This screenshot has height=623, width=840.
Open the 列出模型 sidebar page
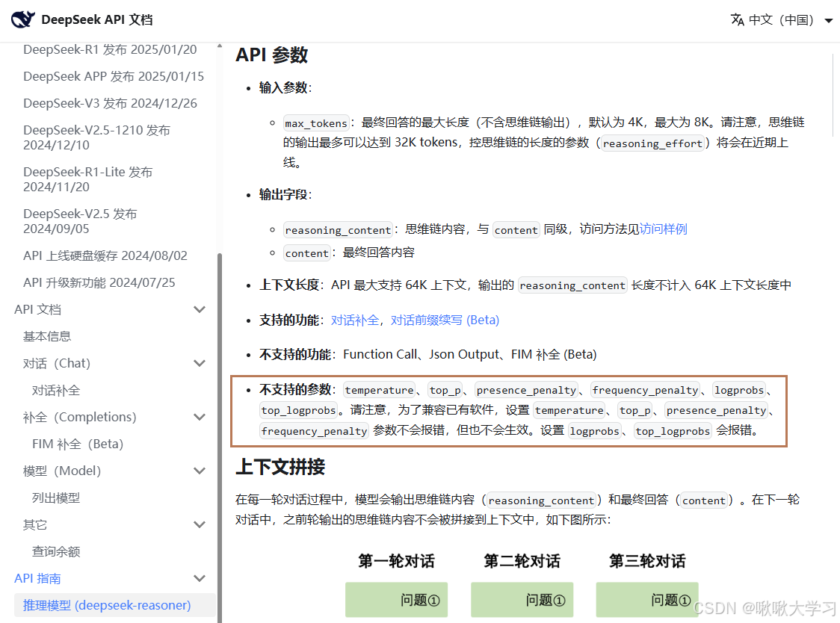(56, 498)
